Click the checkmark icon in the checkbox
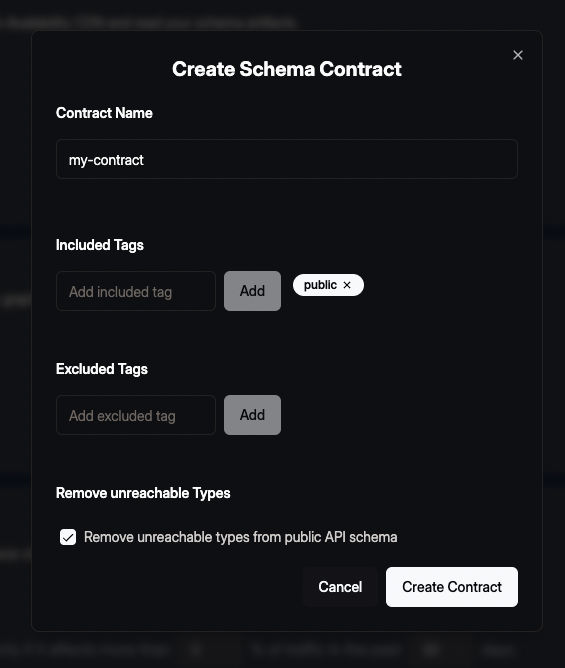The image size is (565, 668). pyautogui.click(x=68, y=537)
